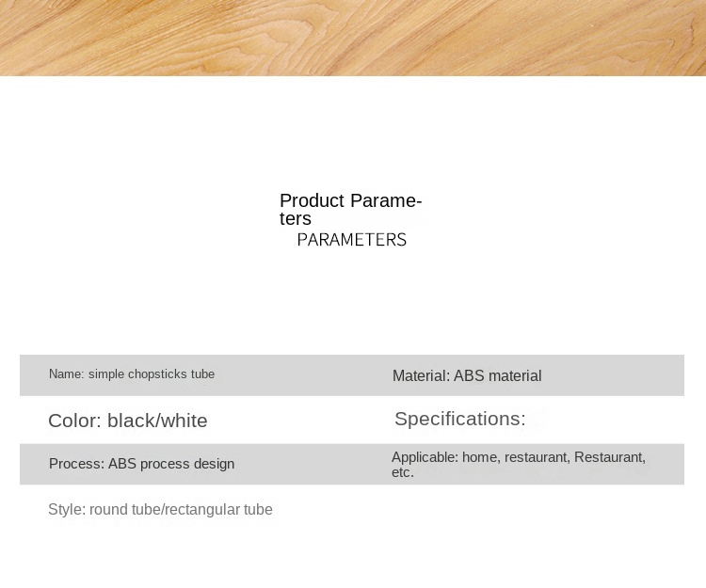Click the "Material:" label

pyautogui.click(x=421, y=376)
